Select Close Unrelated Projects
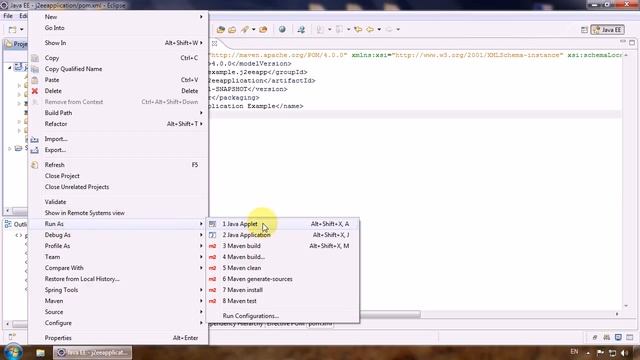This screenshot has width=640, height=360. click(118, 187)
